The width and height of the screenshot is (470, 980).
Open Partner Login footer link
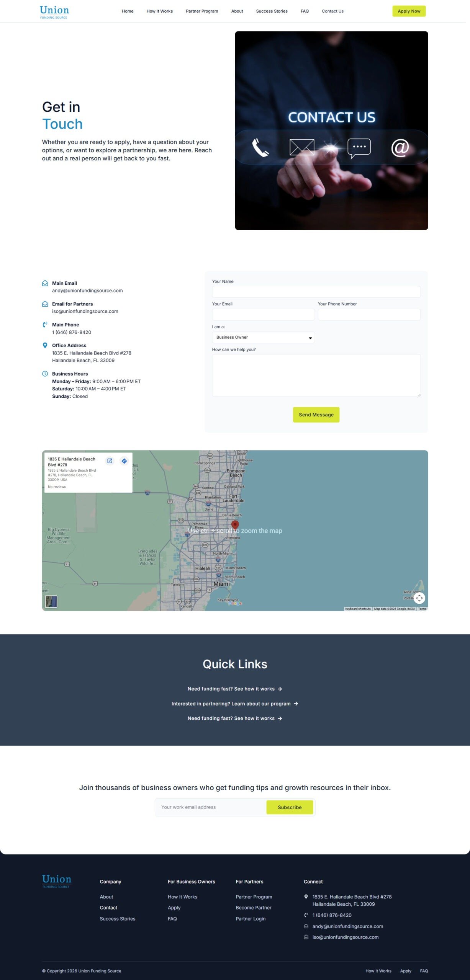(251, 919)
